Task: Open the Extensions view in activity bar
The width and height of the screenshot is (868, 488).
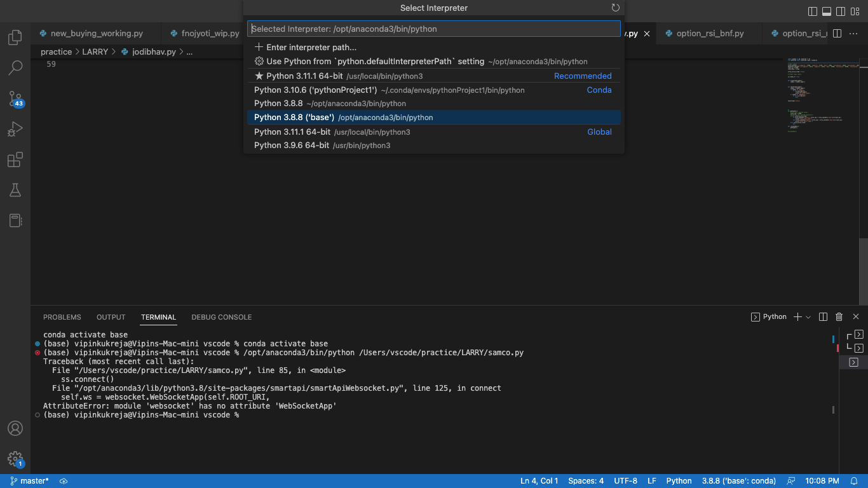Action: [15, 159]
